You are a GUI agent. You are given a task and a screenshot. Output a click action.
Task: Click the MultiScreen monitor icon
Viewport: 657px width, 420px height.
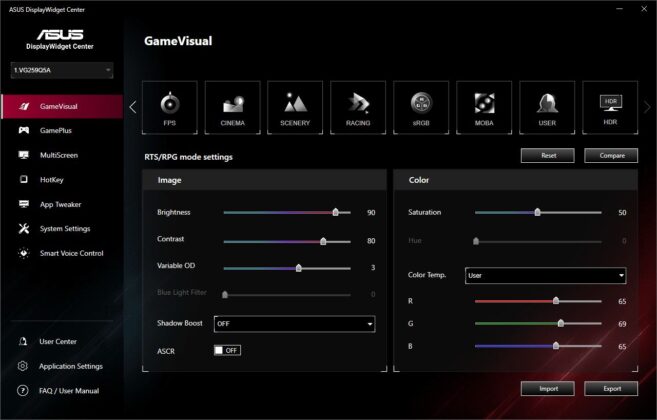(x=24, y=155)
